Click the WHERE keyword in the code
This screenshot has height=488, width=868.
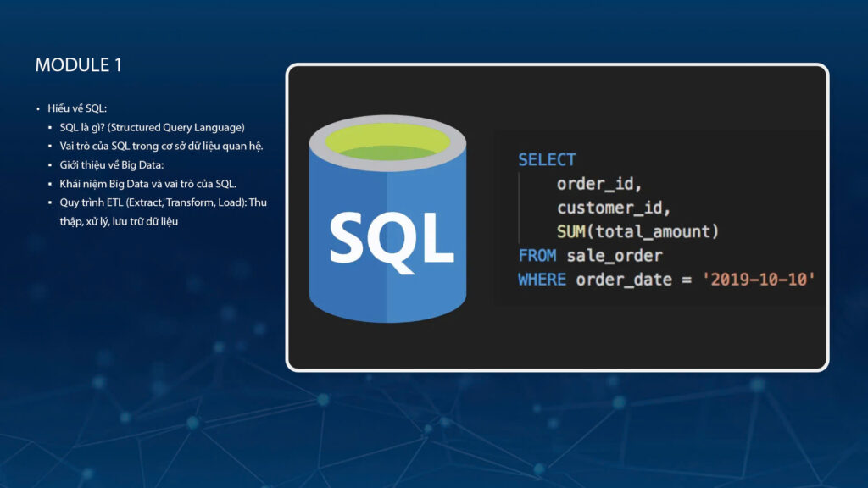pyautogui.click(x=542, y=279)
